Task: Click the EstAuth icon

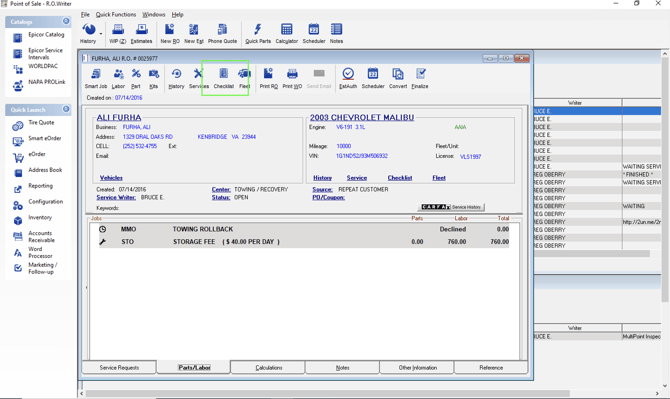Action: [x=348, y=79]
